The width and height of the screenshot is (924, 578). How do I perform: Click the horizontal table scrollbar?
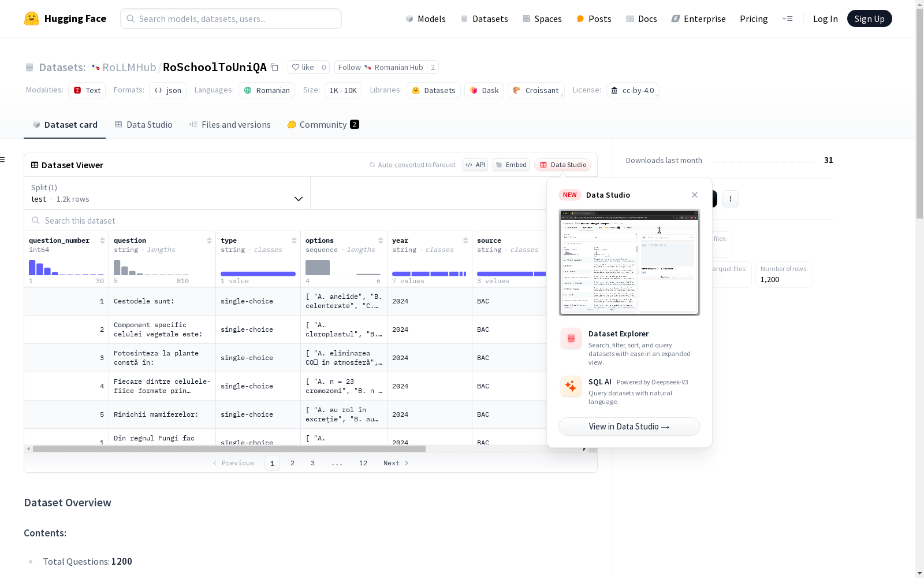229,449
